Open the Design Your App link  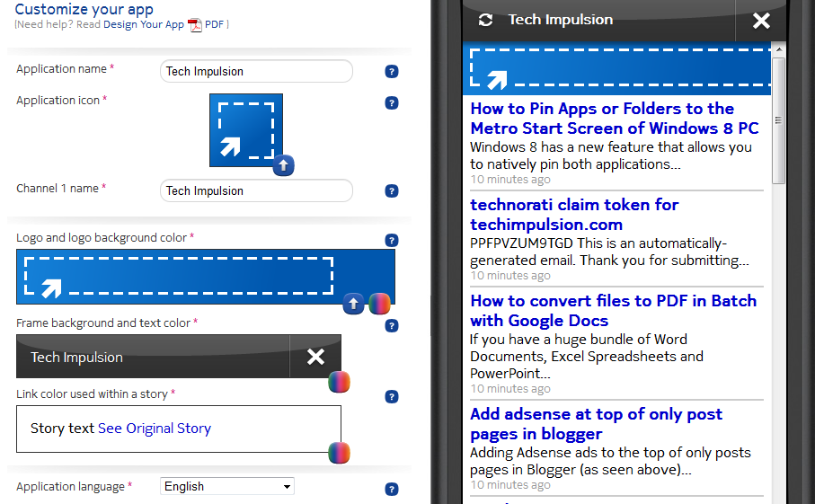tap(144, 24)
